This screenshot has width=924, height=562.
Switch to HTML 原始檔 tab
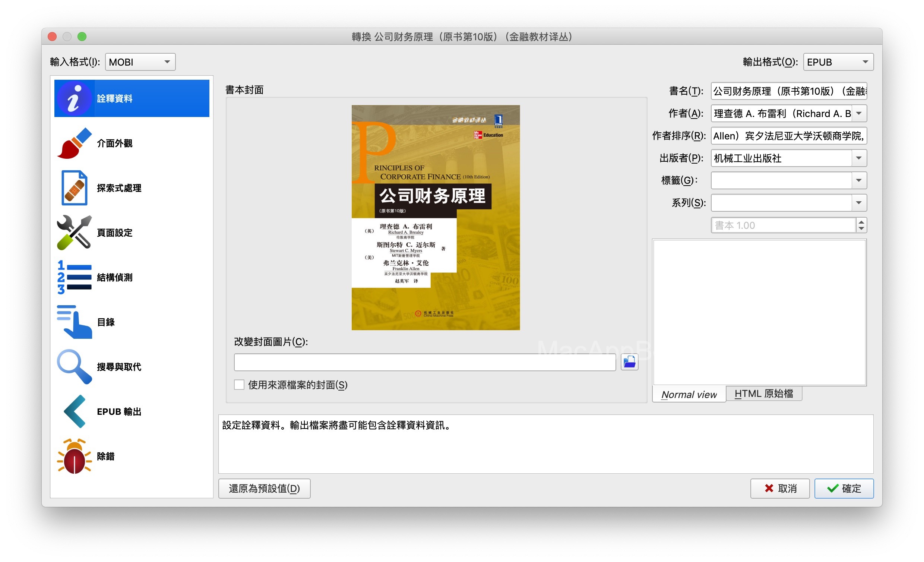764,394
